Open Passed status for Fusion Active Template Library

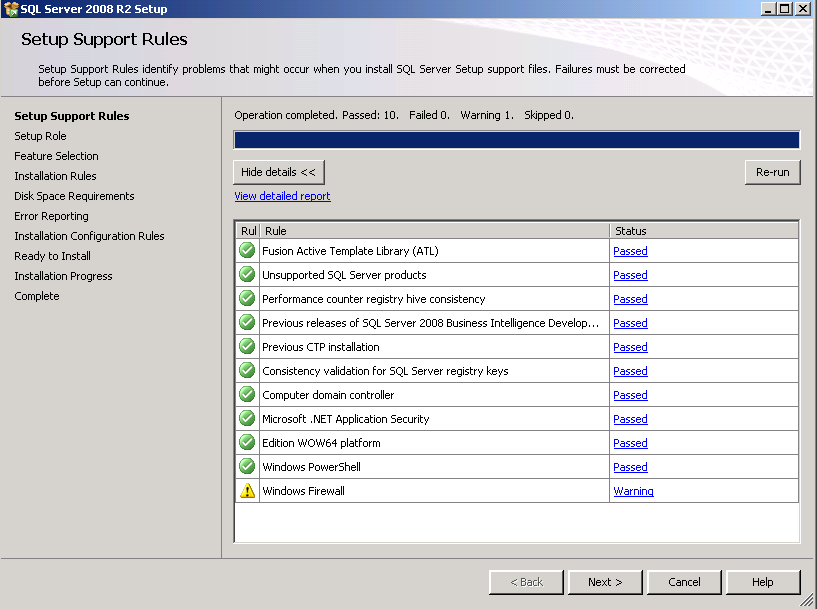(x=630, y=251)
